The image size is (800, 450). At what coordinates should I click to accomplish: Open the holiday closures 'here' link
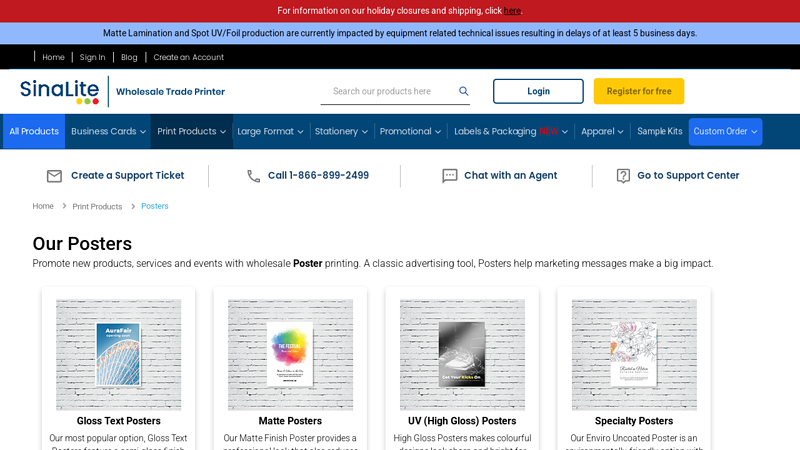(512, 11)
